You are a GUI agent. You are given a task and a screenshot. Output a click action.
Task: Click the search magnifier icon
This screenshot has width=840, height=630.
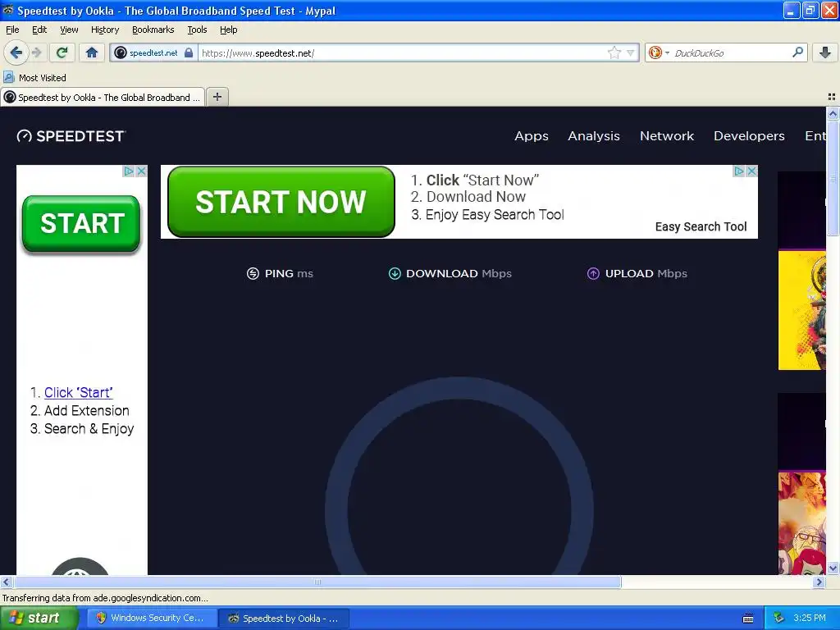point(797,52)
